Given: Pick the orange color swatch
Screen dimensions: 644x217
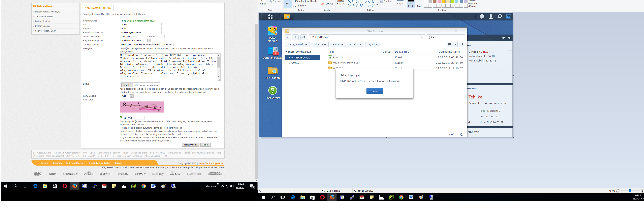Looking at the screenshot, I should 444,1.
